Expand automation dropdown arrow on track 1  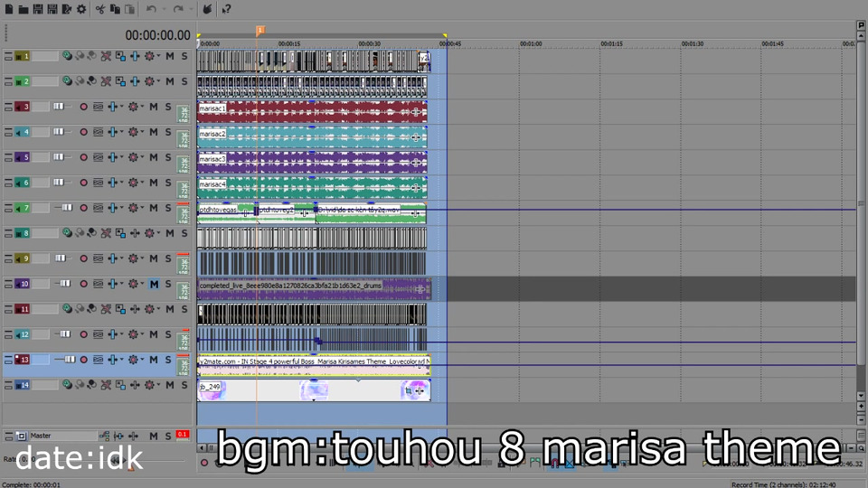(158, 56)
